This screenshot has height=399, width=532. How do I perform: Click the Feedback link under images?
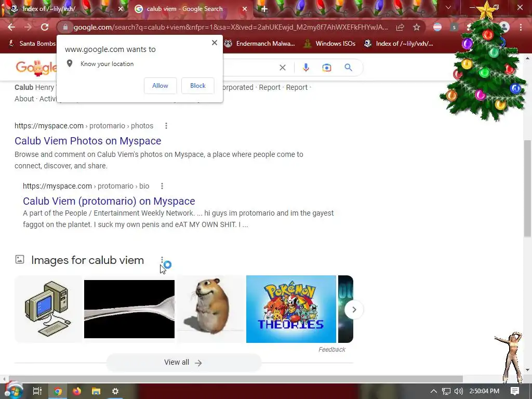332,350
